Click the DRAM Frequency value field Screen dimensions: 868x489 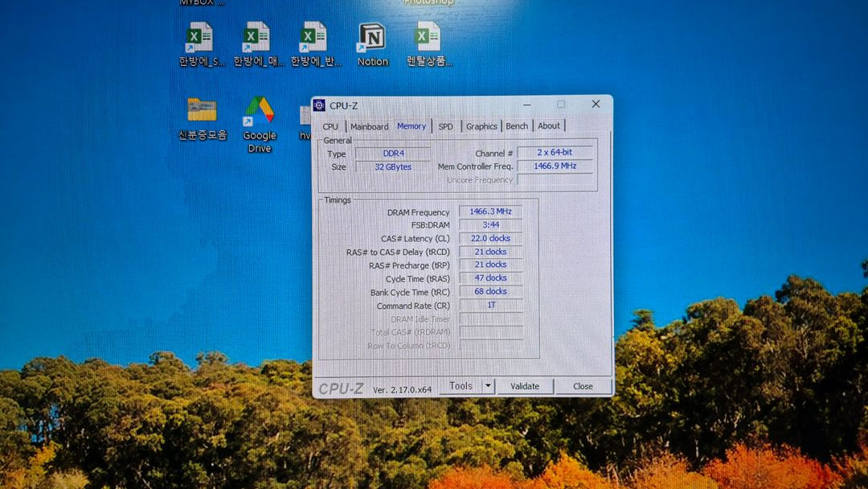[491, 212]
